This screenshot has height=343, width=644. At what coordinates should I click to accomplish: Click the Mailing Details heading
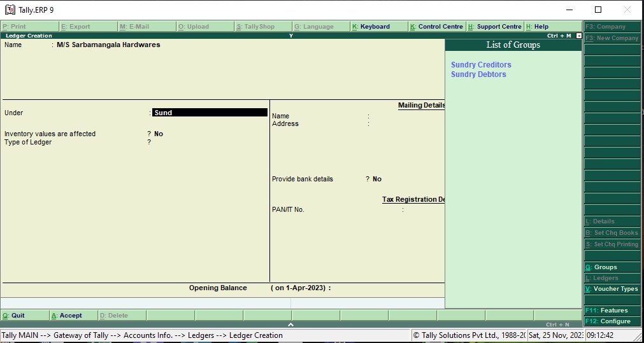422,106
